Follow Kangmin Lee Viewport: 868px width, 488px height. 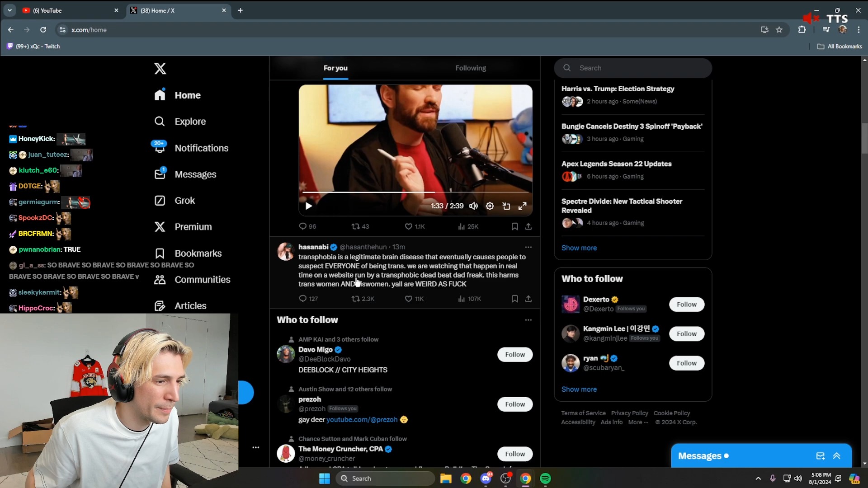coord(687,334)
